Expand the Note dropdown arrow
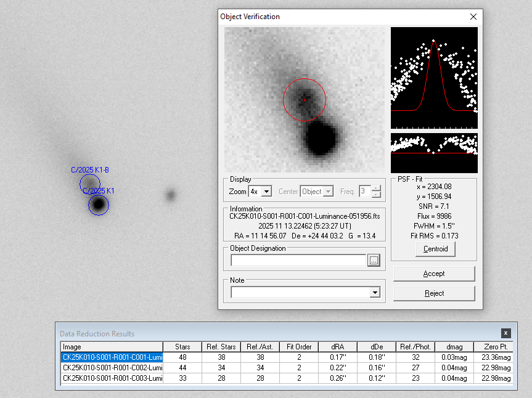Screen dimensions: 532x398 point(375,293)
